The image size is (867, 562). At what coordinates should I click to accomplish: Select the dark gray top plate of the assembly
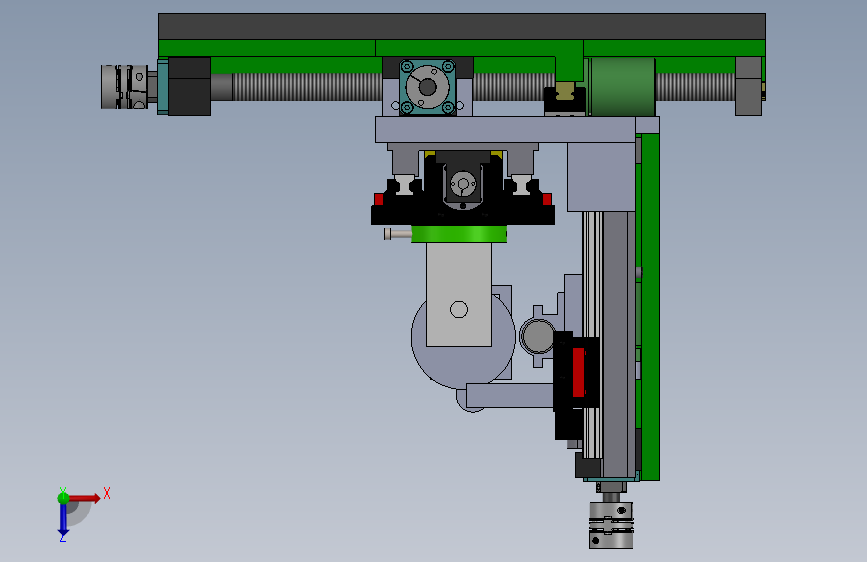click(x=462, y=27)
